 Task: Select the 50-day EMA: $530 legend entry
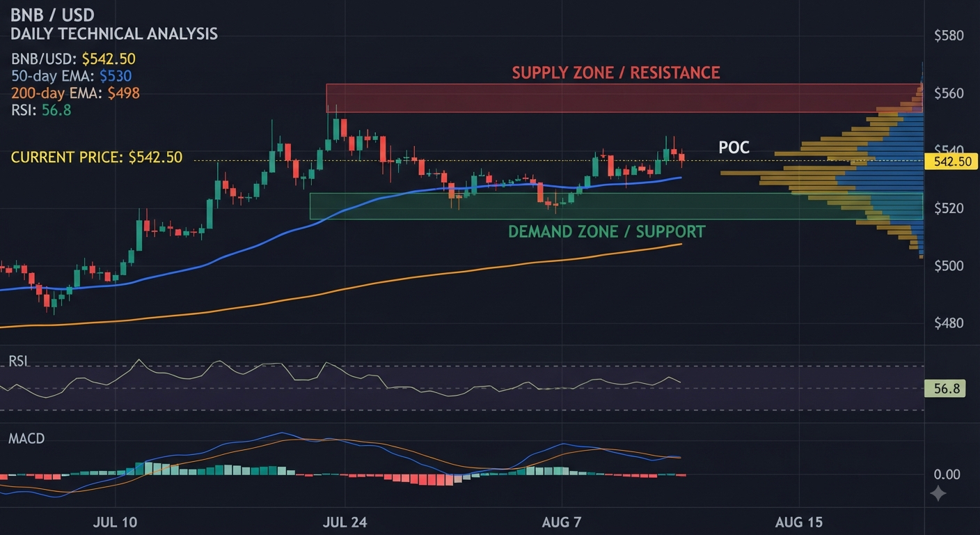coord(72,76)
